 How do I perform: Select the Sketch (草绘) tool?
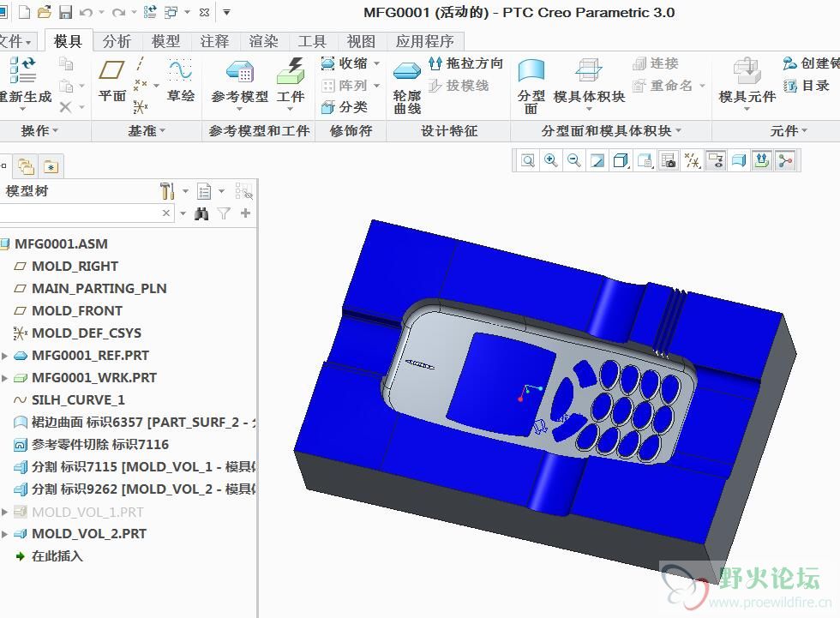coord(181,81)
